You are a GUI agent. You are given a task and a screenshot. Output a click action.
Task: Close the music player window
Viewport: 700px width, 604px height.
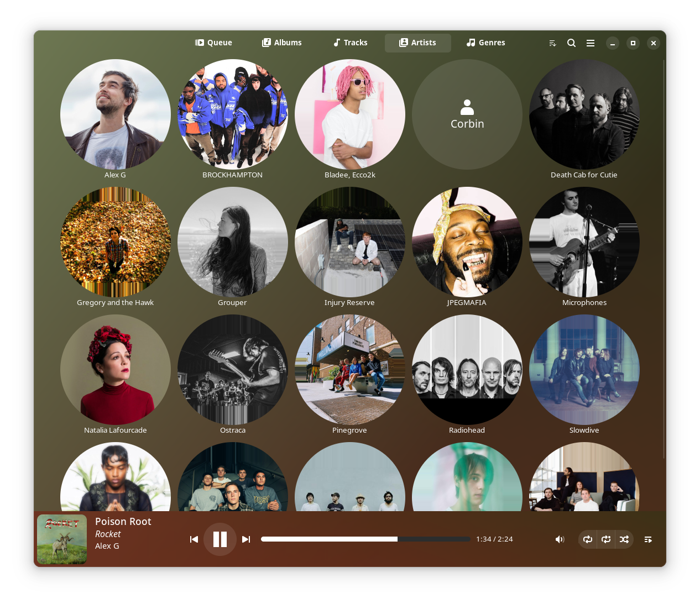[654, 43]
